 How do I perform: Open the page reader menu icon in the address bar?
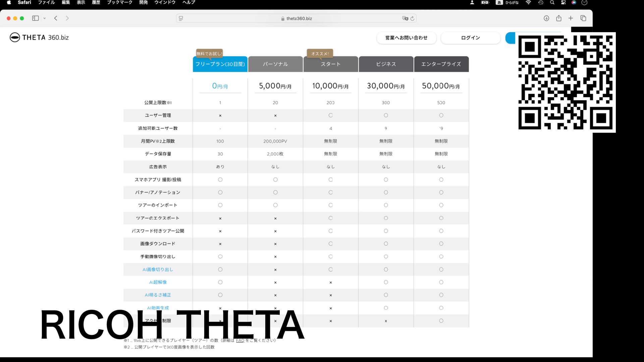(181, 18)
